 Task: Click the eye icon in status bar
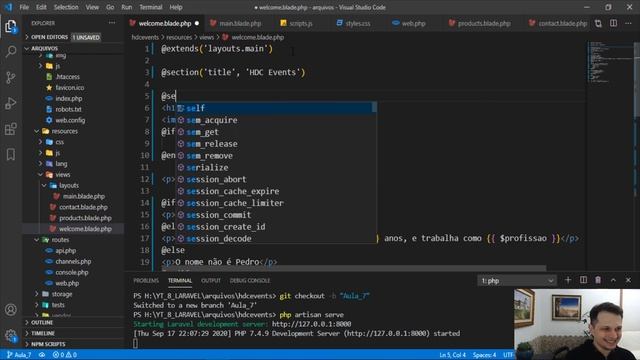click(x=42, y=355)
